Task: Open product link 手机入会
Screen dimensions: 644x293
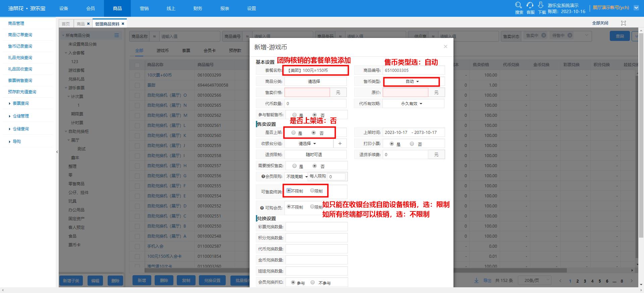Action: (x=155, y=246)
